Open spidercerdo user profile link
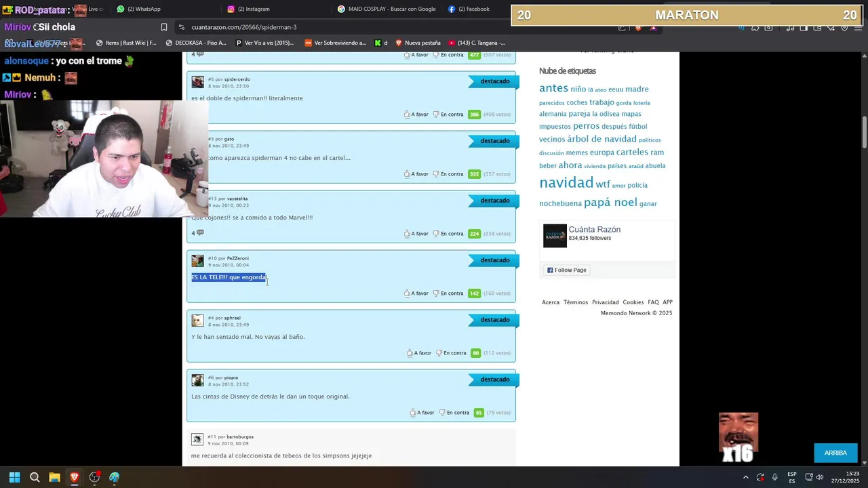Screen dimensions: 868x488 click(x=237, y=79)
